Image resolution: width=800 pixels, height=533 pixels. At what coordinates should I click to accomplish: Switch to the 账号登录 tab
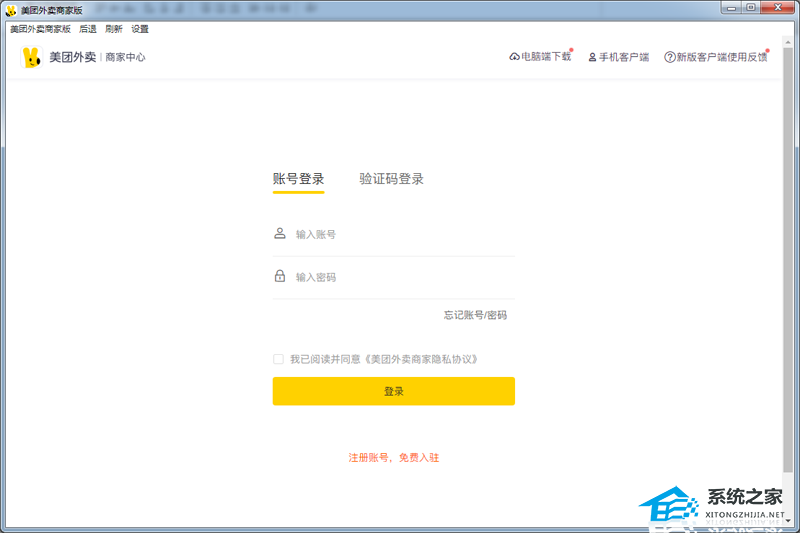click(298, 179)
